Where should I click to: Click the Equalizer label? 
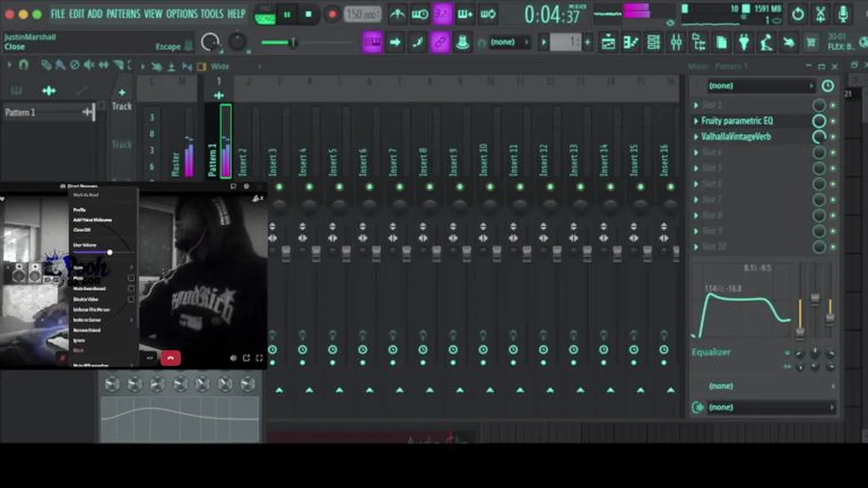[711, 352]
